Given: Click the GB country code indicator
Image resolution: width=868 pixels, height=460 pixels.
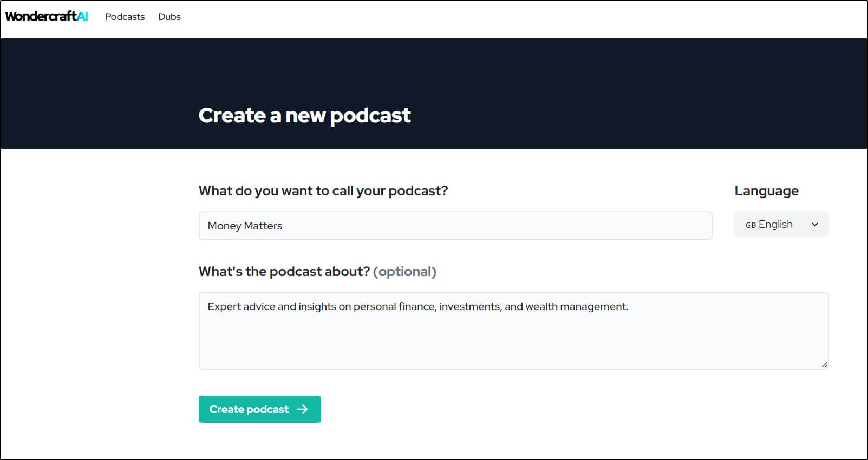Looking at the screenshot, I should point(750,225).
